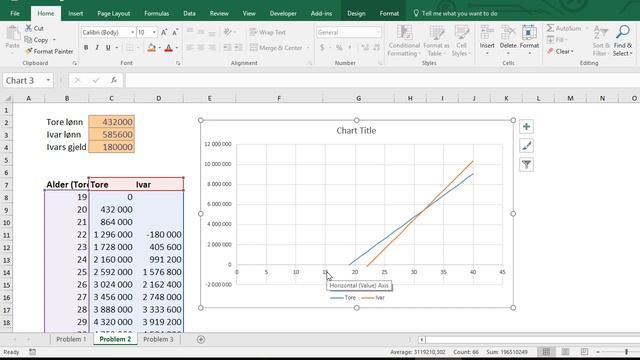Apply the red font color A
Image resolution: width=640 pixels, height=360 pixels.
tap(169, 48)
